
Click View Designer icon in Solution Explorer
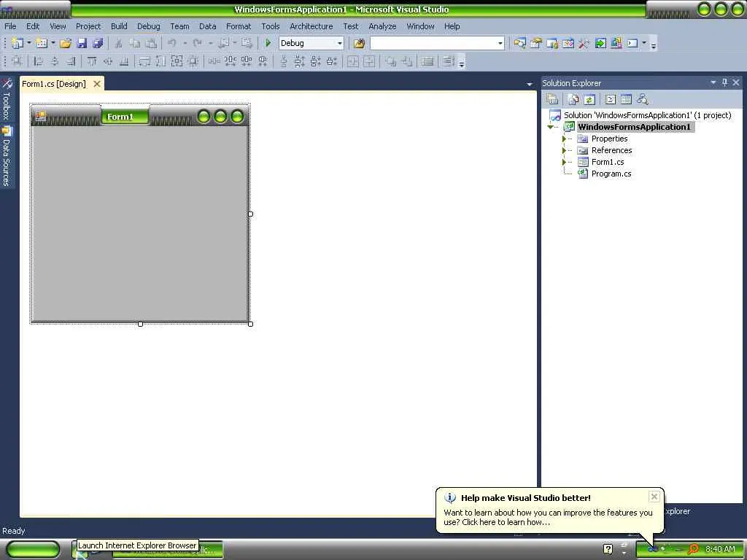click(x=627, y=99)
